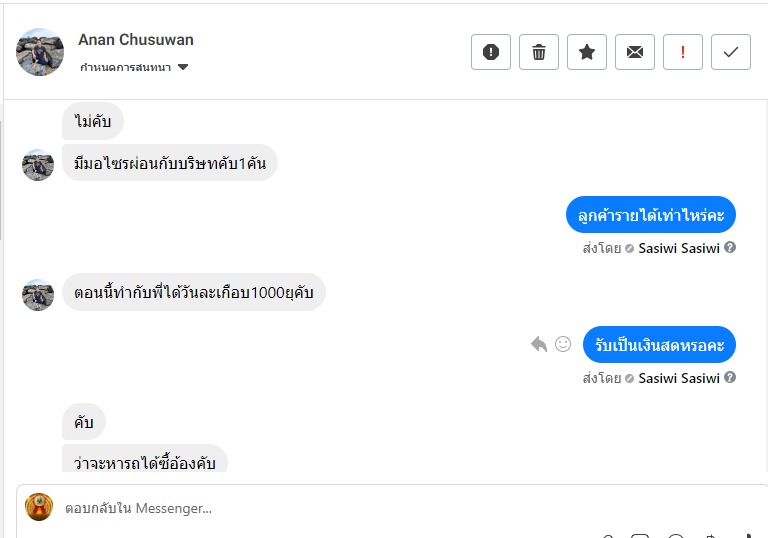Screen dimensions: 768x538
Task: Click page avatar beside reply box
Action: click(39, 507)
